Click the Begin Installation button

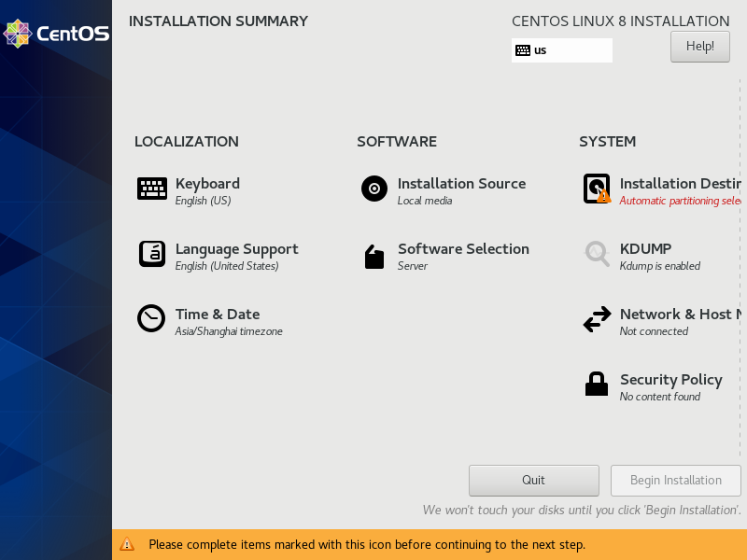[675, 480]
